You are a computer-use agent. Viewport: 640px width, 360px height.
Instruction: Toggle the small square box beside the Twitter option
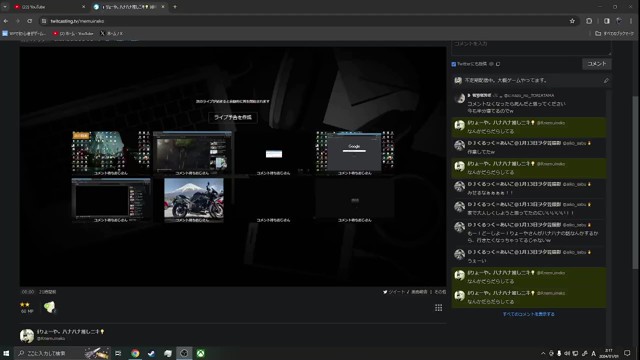tap(498, 64)
